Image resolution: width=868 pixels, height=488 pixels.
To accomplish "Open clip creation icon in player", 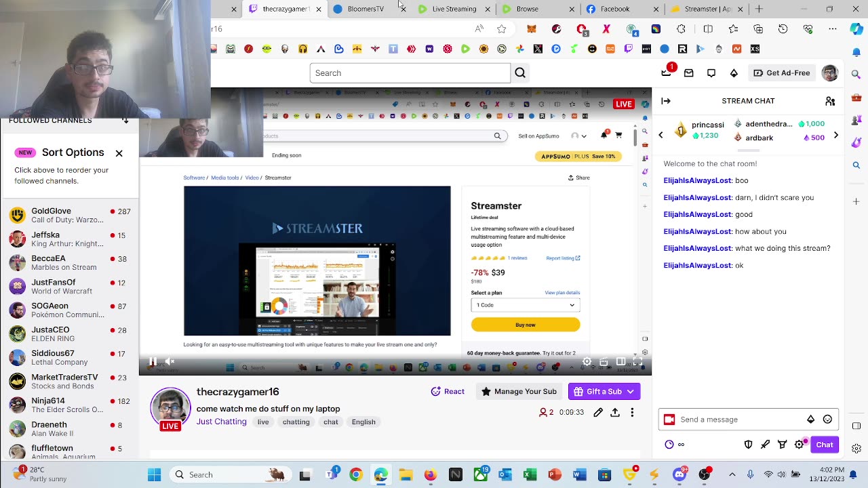I will pos(604,362).
